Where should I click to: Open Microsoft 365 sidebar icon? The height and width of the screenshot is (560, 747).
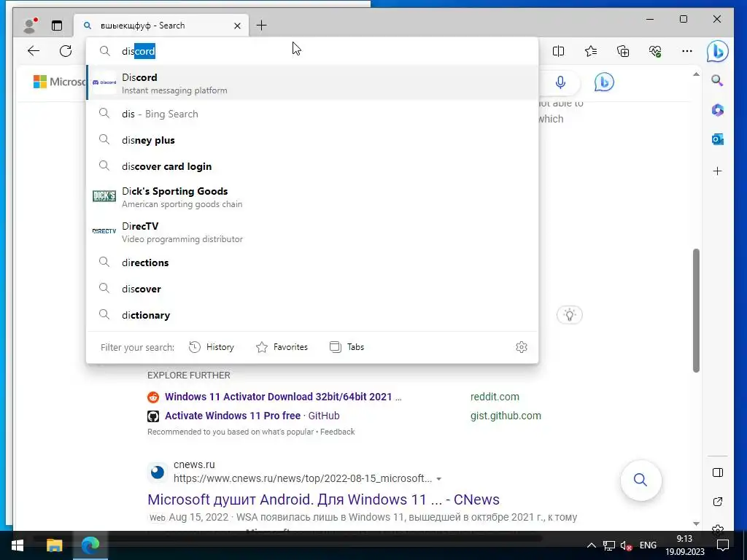point(718,110)
